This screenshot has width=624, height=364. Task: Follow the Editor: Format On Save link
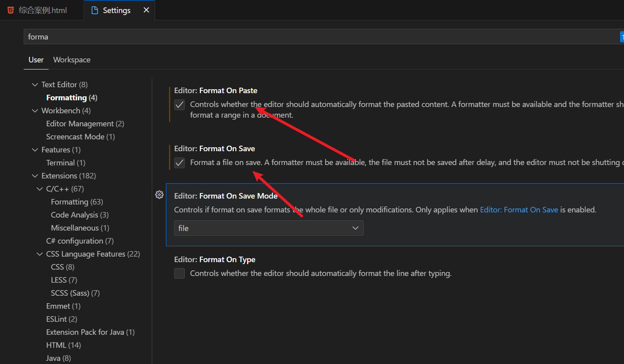click(519, 210)
